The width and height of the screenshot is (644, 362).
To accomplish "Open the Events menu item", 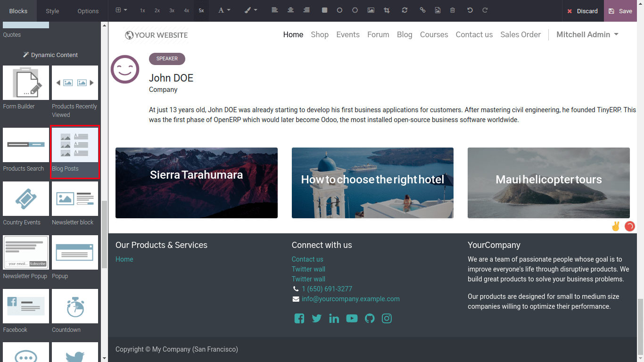I will coord(348,34).
